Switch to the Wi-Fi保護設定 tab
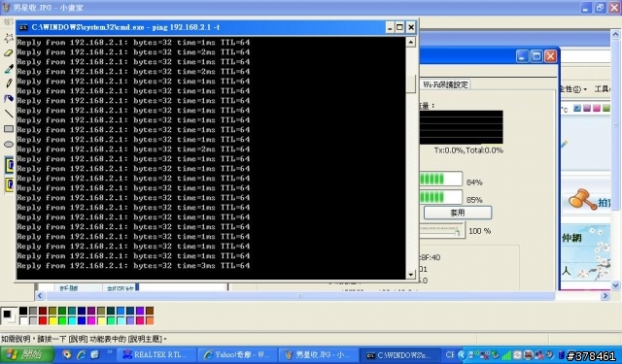The image size is (622, 364). [445, 84]
